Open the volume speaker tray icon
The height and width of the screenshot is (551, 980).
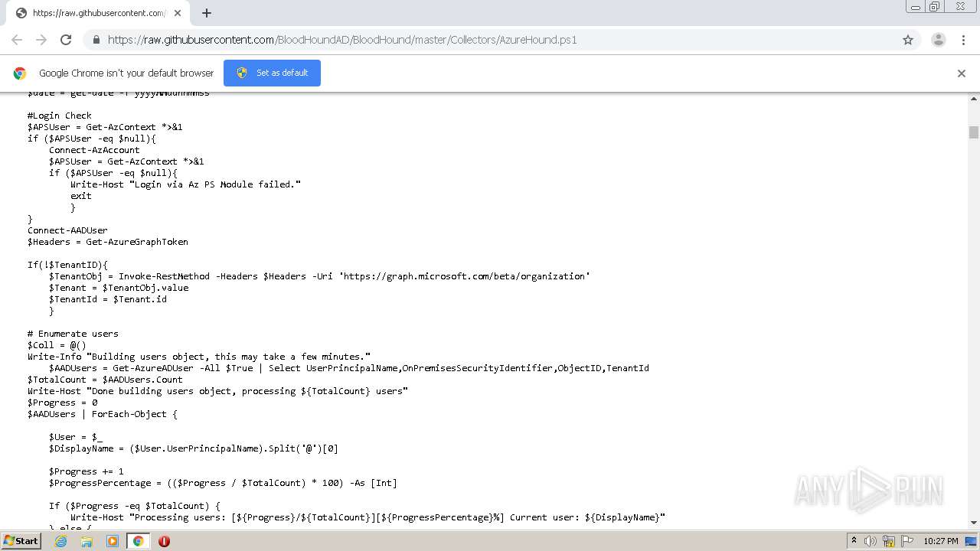point(871,541)
